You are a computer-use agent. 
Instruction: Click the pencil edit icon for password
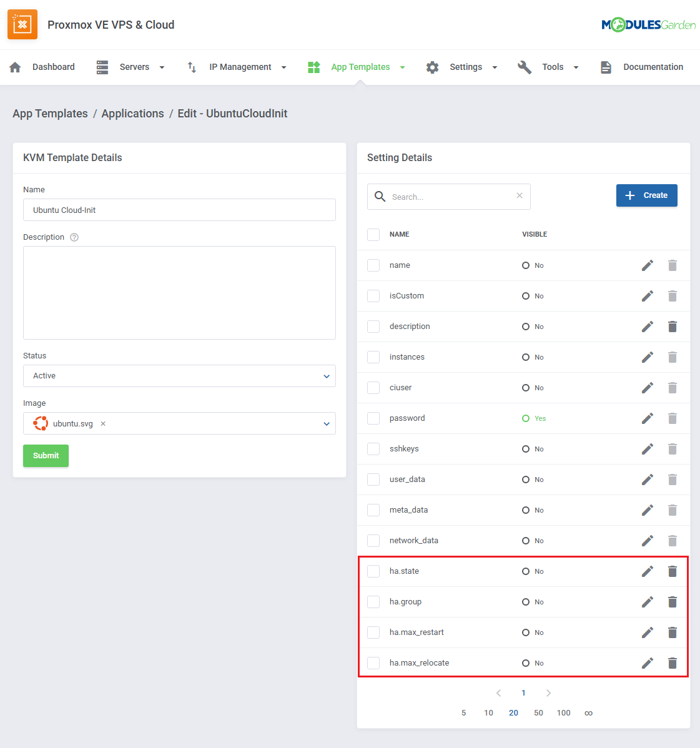647,418
